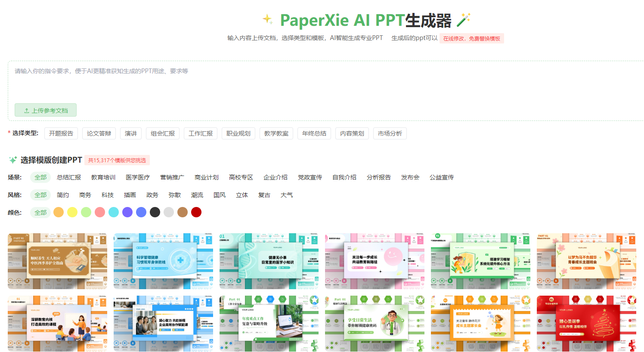Filter style by 大气
The image size is (644, 352).
(287, 195)
